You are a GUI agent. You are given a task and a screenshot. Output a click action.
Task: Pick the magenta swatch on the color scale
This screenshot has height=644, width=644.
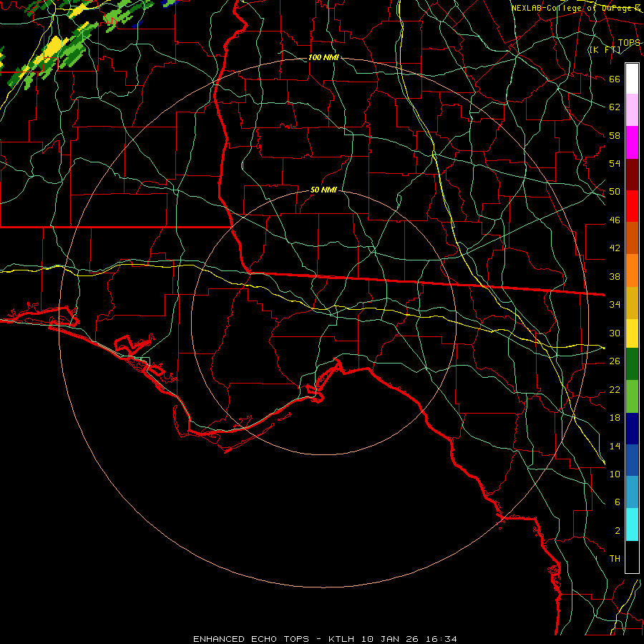pos(632,142)
